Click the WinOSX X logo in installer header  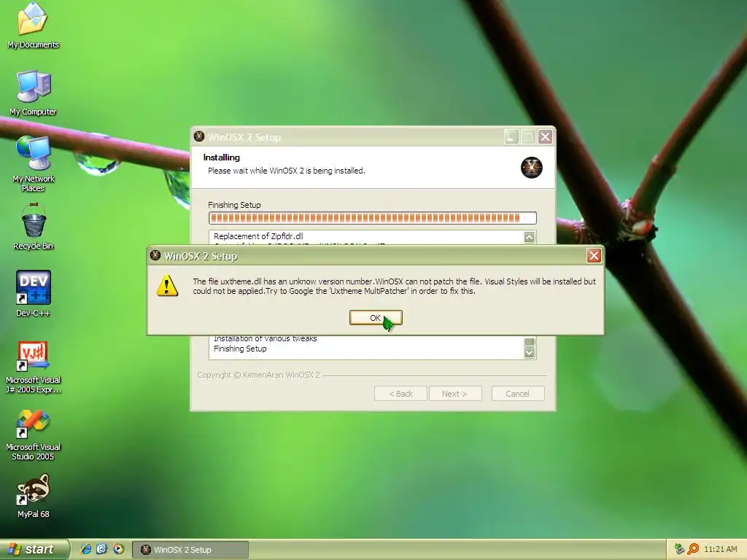[532, 168]
